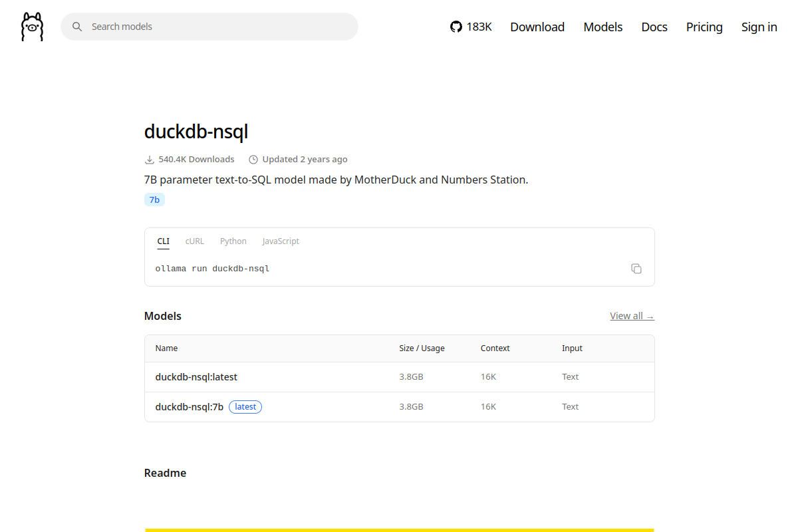
Task: Click the 540.4K Downloads text
Action: click(x=196, y=160)
